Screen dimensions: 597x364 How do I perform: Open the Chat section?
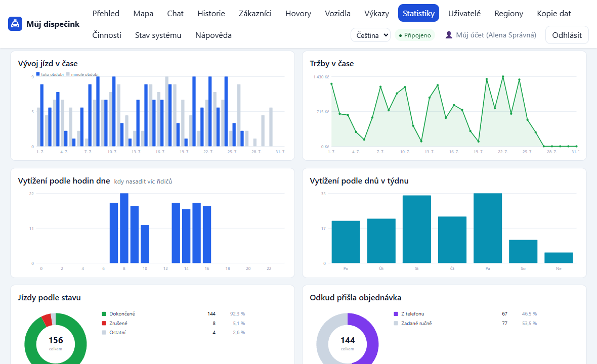(x=175, y=13)
